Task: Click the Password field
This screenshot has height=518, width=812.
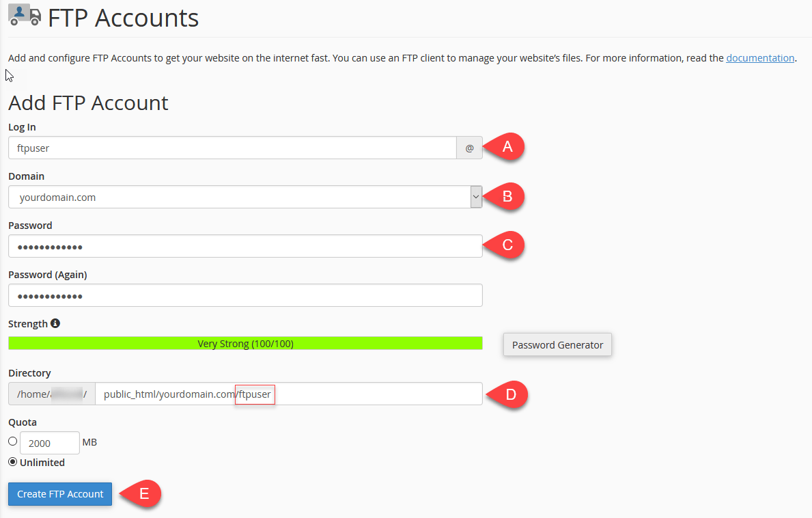Action: pos(244,246)
